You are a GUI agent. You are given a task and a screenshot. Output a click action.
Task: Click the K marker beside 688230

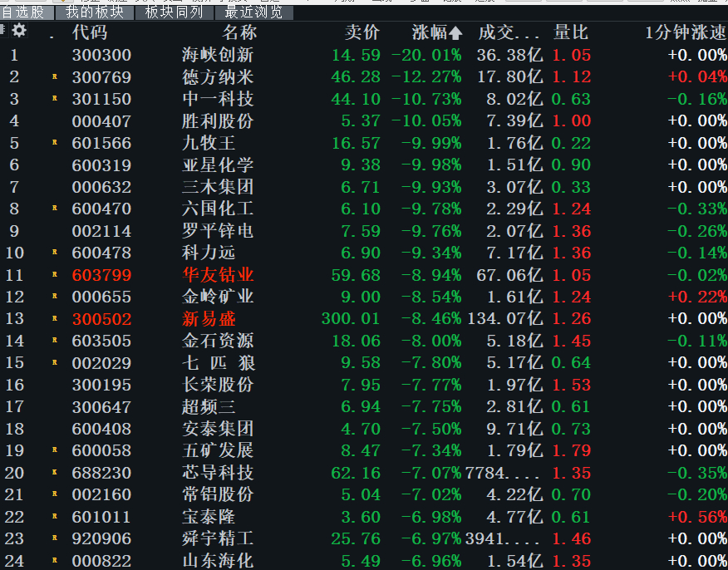click(x=54, y=472)
